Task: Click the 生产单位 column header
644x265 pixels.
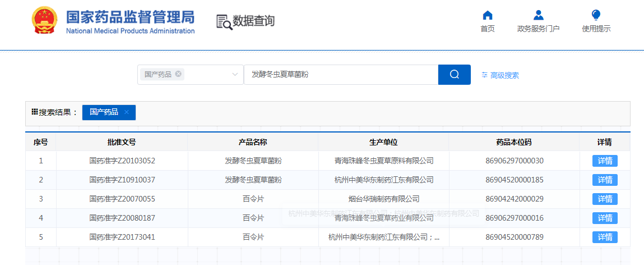Action: [383, 143]
